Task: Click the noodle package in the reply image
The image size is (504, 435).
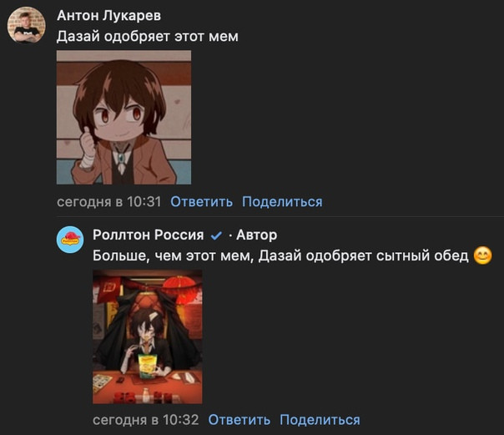Action: (x=147, y=366)
